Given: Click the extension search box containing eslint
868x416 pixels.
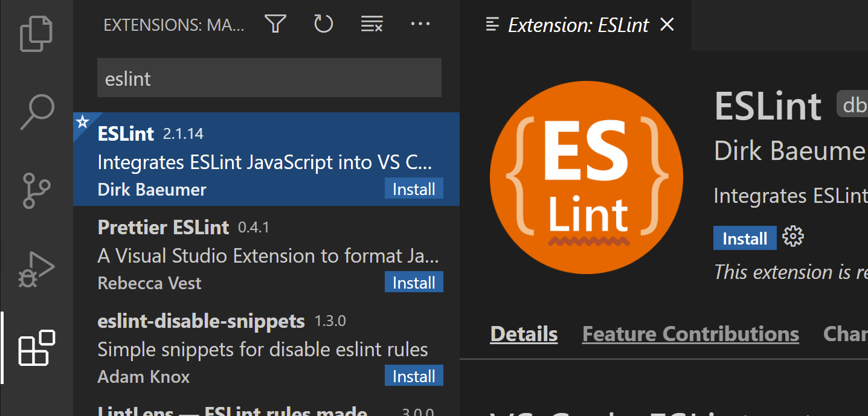Looking at the screenshot, I should [x=269, y=78].
